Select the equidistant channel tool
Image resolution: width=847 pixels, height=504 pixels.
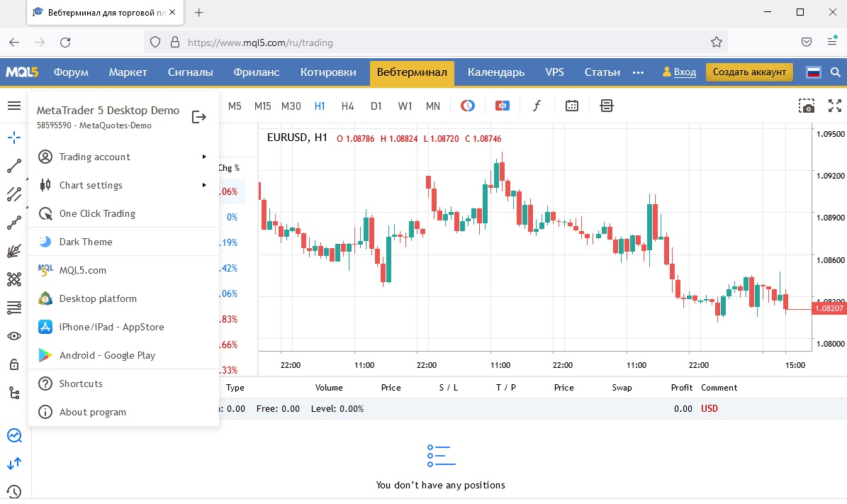pos(14,194)
